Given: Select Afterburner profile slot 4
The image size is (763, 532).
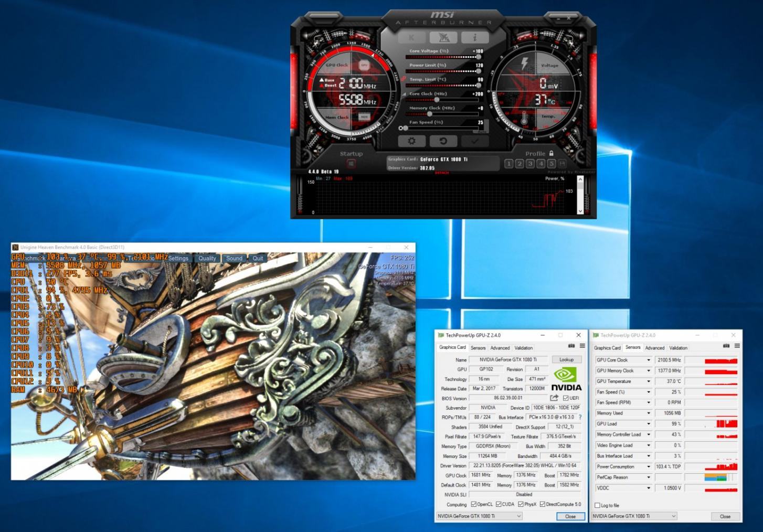Looking at the screenshot, I should pos(541,164).
